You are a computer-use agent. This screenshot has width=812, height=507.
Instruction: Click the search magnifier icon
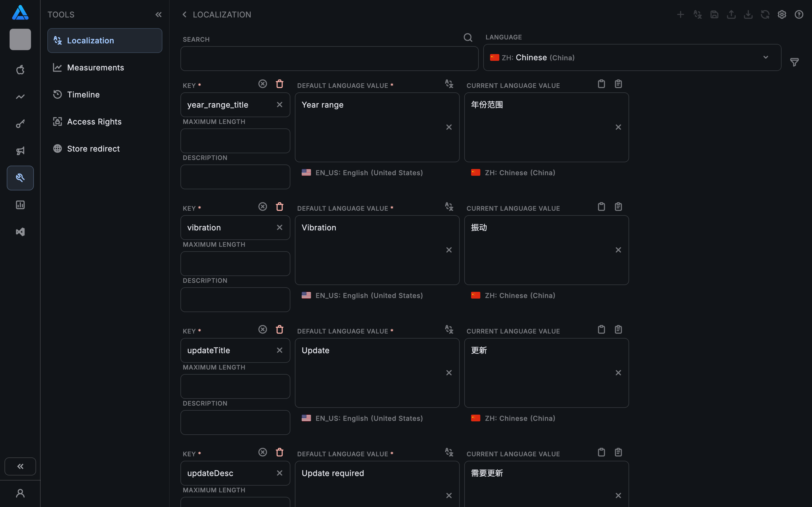tap(468, 37)
